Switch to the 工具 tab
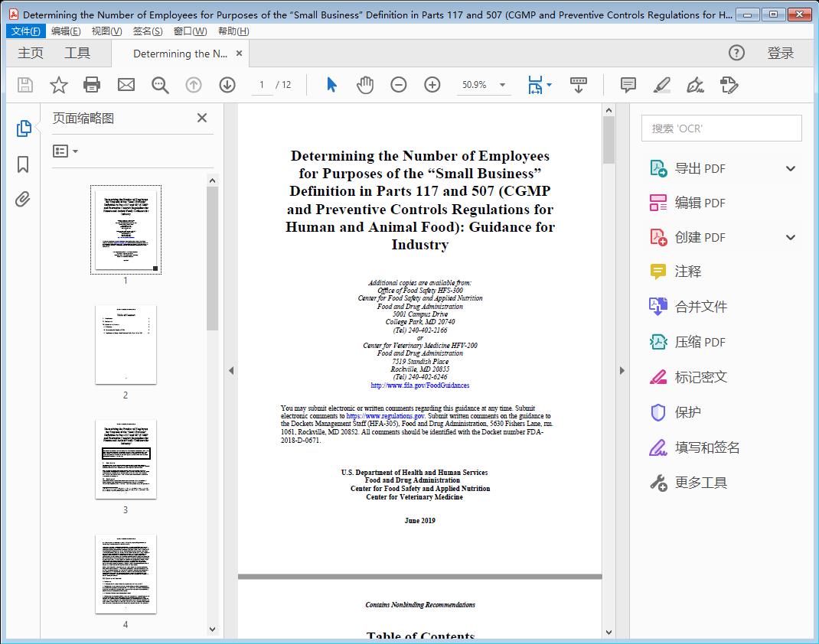 (x=77, y=53)
